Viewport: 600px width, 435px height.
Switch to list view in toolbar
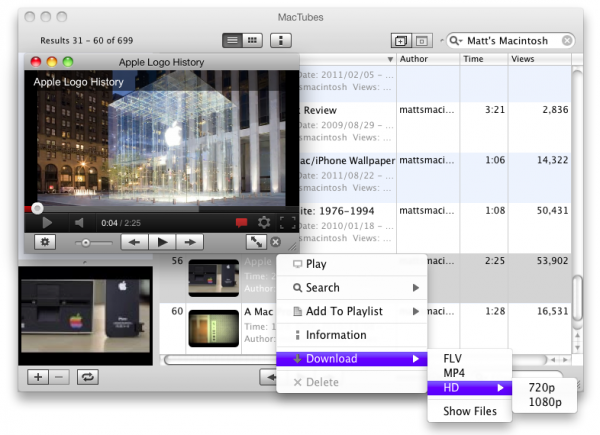pyautogui.click(x=232, y=40)
